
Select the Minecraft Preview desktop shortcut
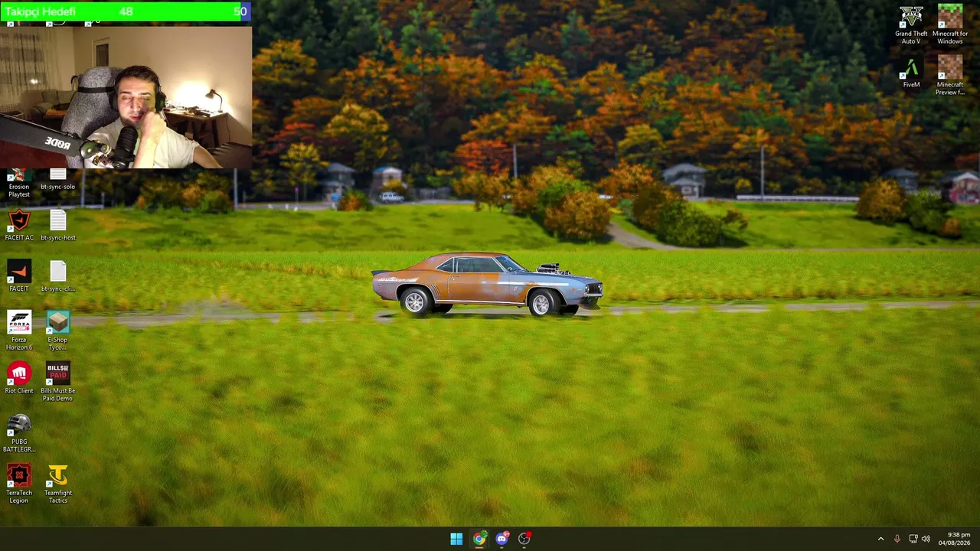click(x=949, y=76)
